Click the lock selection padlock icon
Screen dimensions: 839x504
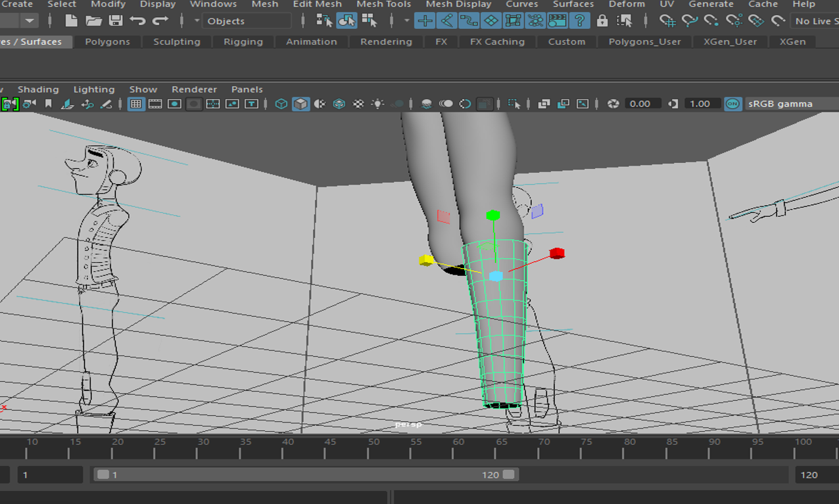(x=602, y=21)
